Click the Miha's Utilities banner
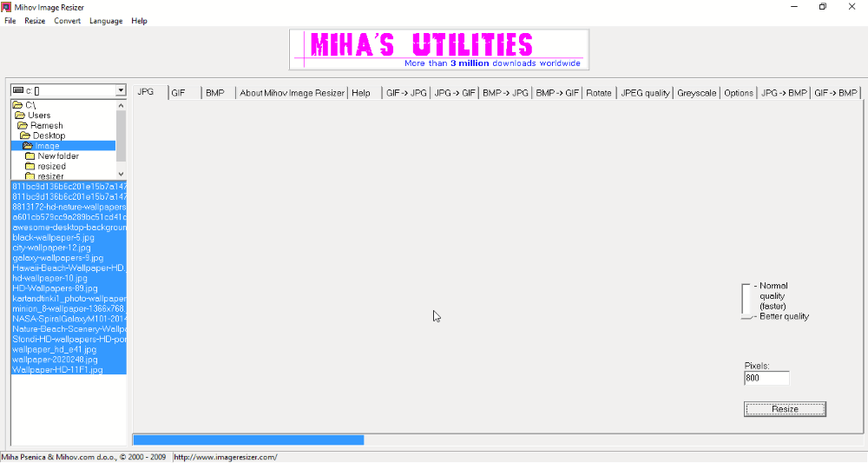The height and width of the screenshot is (463, 868). [439, 50]
